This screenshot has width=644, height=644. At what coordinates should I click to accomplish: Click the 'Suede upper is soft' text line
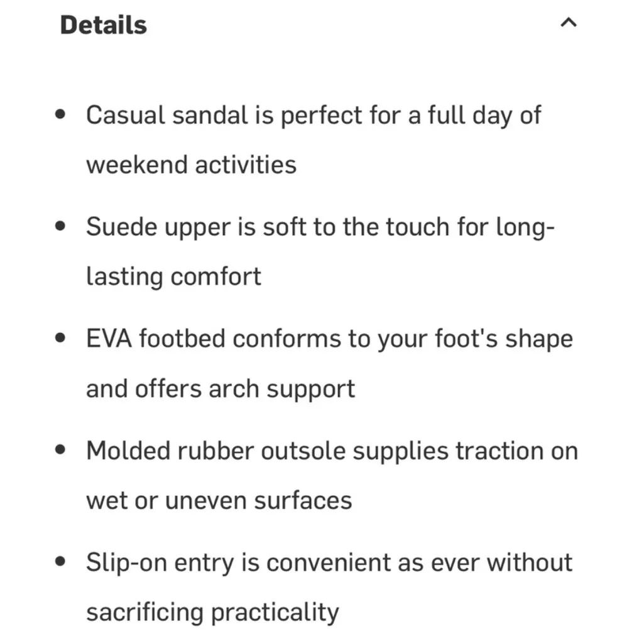(320, 227)
